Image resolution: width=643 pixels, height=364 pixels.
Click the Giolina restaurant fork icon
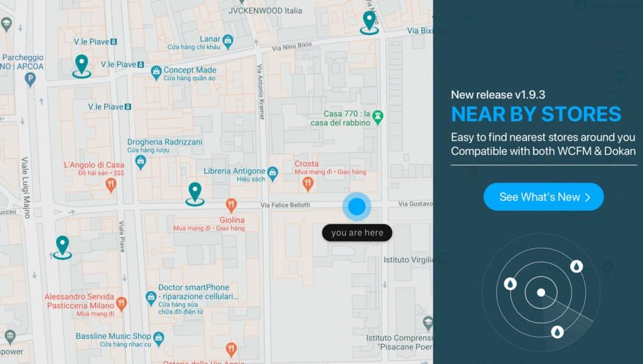[x=231, y=204]
